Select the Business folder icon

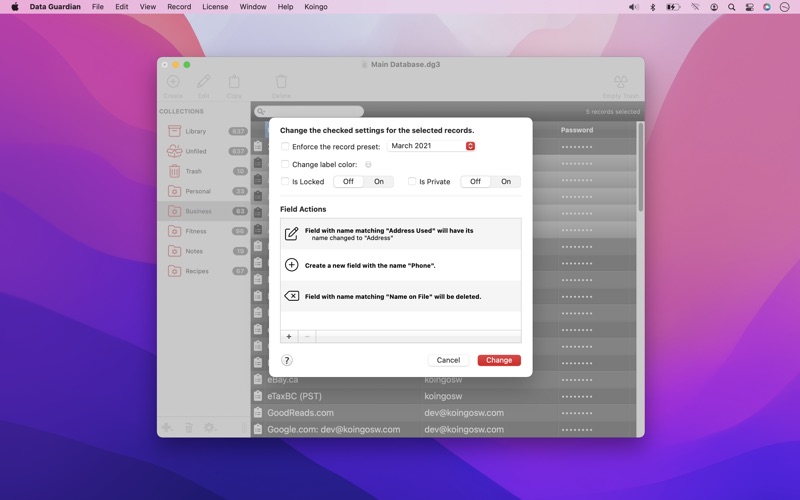tap(174, 211)
